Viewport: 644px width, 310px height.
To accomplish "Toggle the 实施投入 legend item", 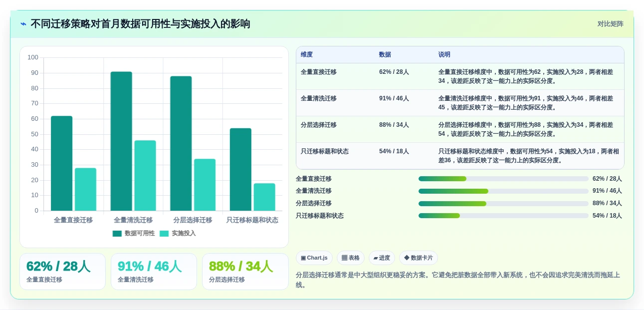I will click(x=178, y=233).
